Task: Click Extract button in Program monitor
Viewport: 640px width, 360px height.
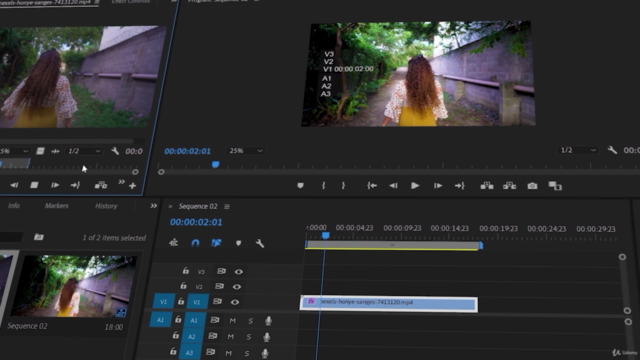Action: [509, 186]
